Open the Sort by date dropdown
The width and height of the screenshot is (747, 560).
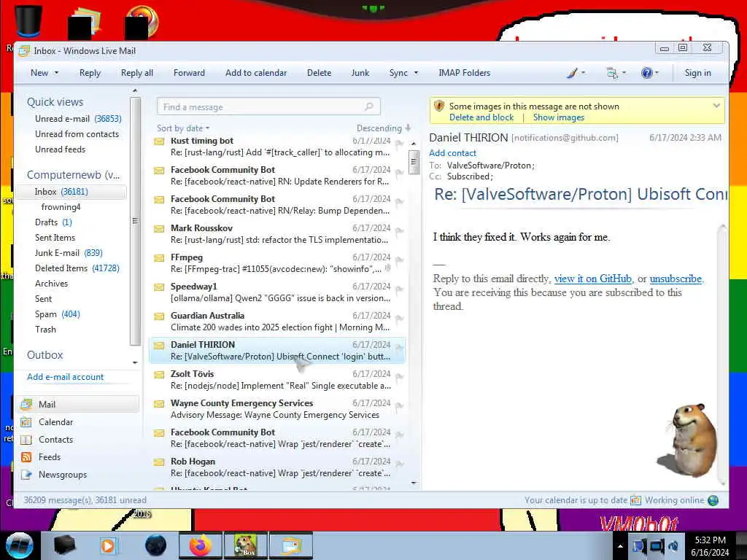pos(183,128)
